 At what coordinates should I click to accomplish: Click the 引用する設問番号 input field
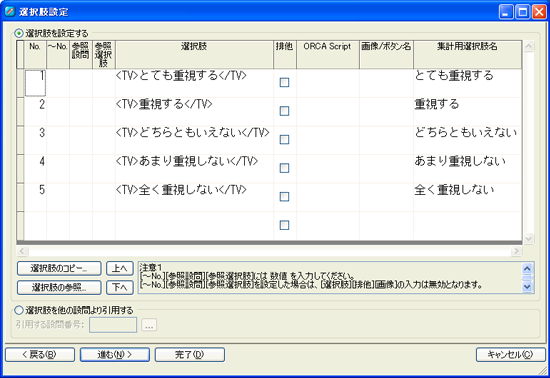113,325
